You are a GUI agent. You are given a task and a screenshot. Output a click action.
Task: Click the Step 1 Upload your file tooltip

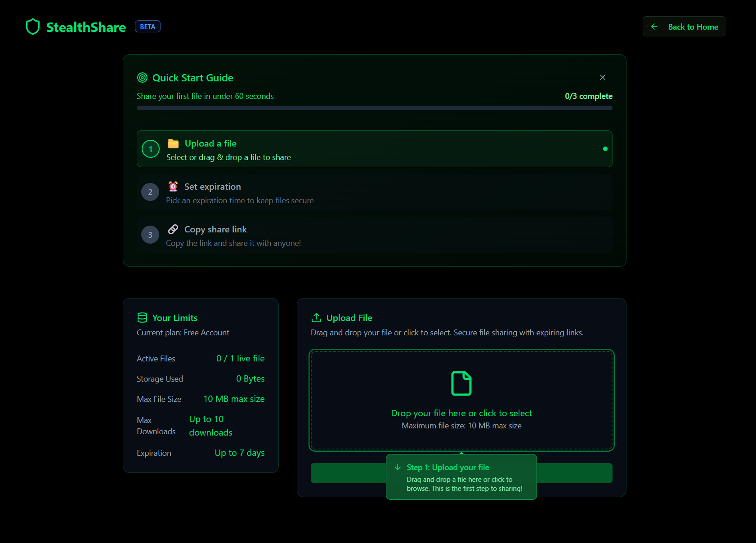coord(461,477)
